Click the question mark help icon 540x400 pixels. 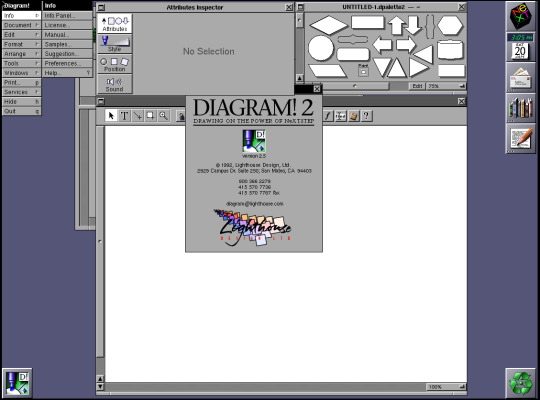pyautogui.click(x=366, y=116)
